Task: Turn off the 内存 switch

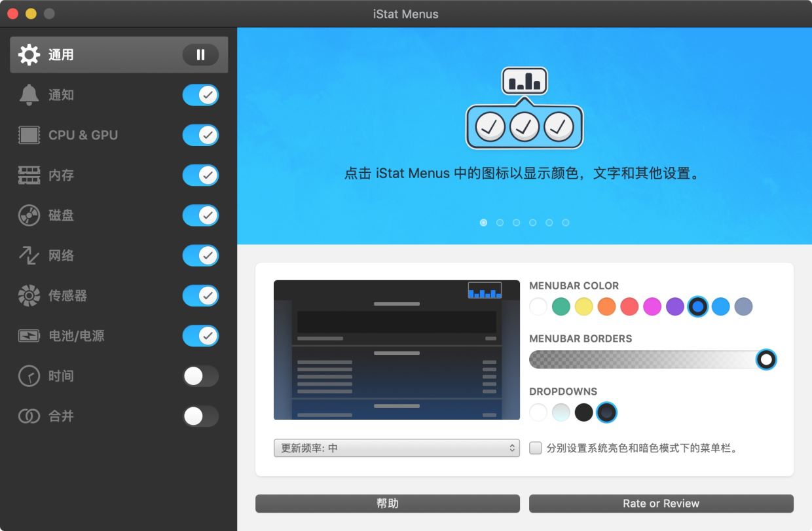Action: click(x=200, y=175)
